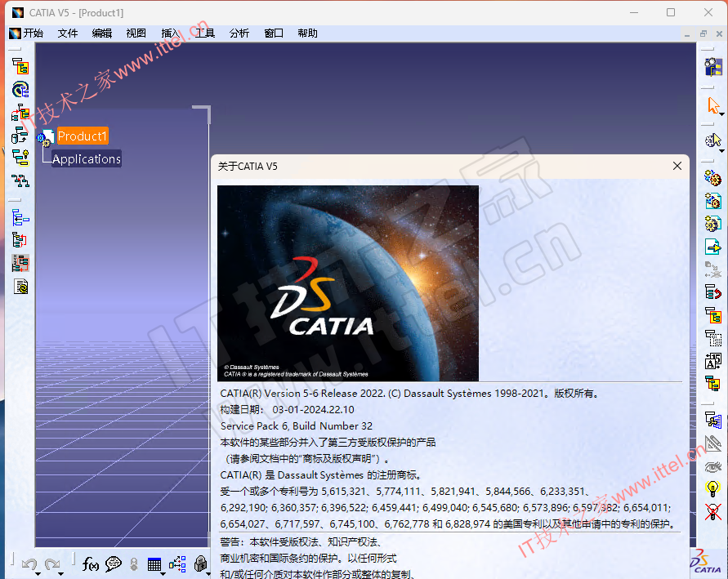The image size is (728, 579).
Task: Open the comment speech bubble tool
Action: point(113,564)
